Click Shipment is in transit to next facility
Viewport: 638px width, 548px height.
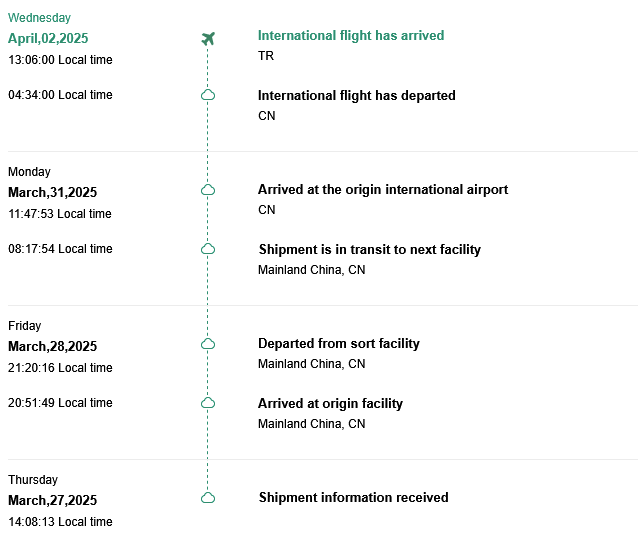click(x=369, y=250)
